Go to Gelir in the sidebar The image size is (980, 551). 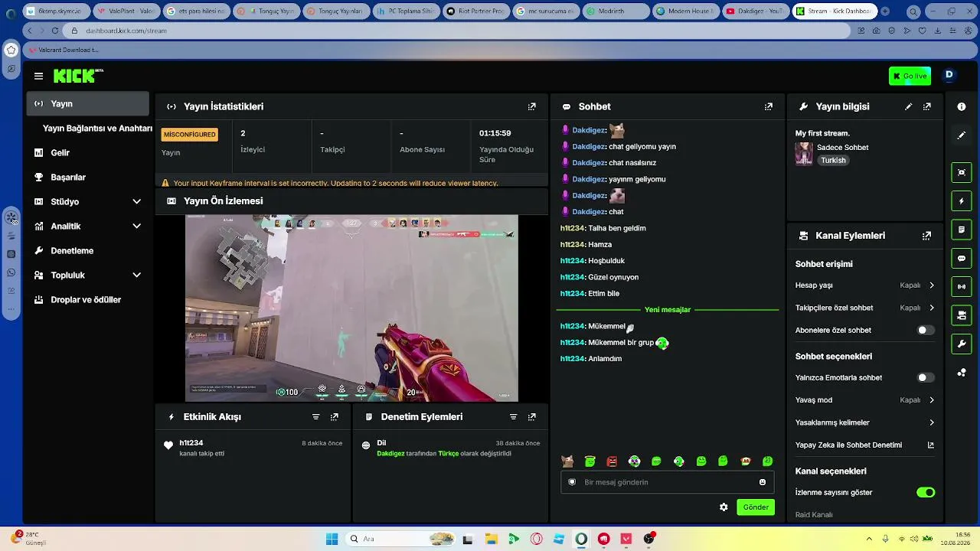pyautogui.click(x=87, y=152)
